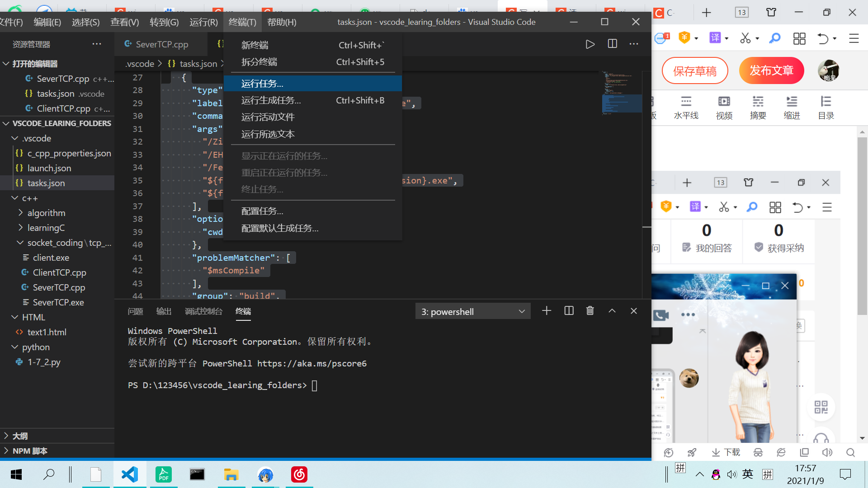The image size is (868, 488).
Task: Click the split editor icon
Action: pos(612,44)
